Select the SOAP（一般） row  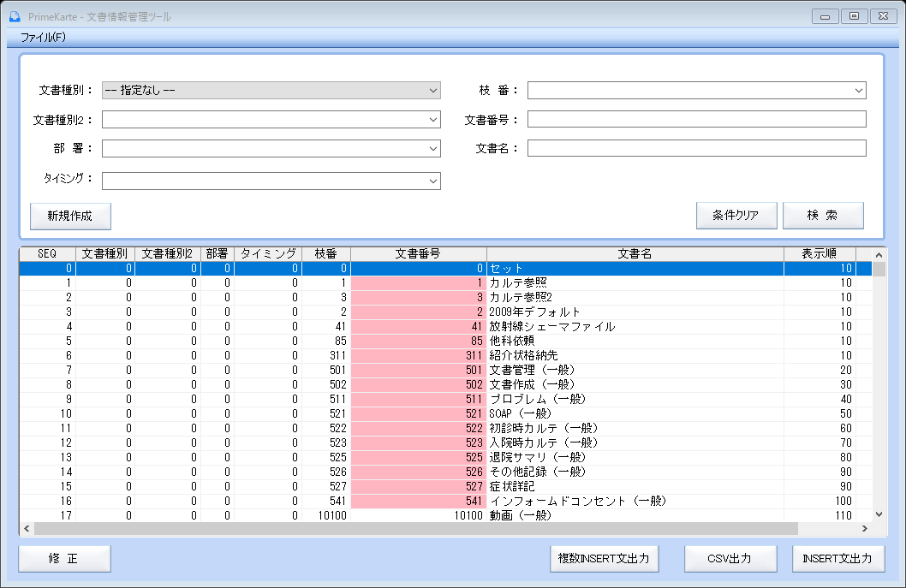tap(445, 413)
